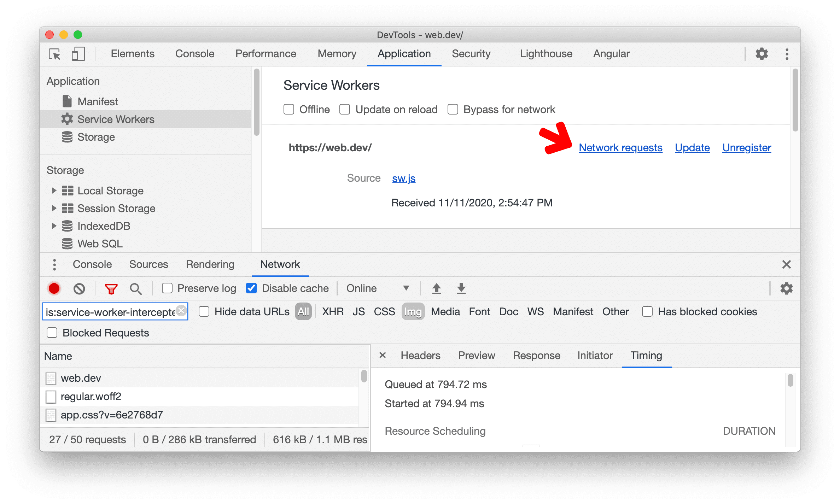Enable Preserve log checkbox
The image size is (840, 504).
tap(157, 288)
